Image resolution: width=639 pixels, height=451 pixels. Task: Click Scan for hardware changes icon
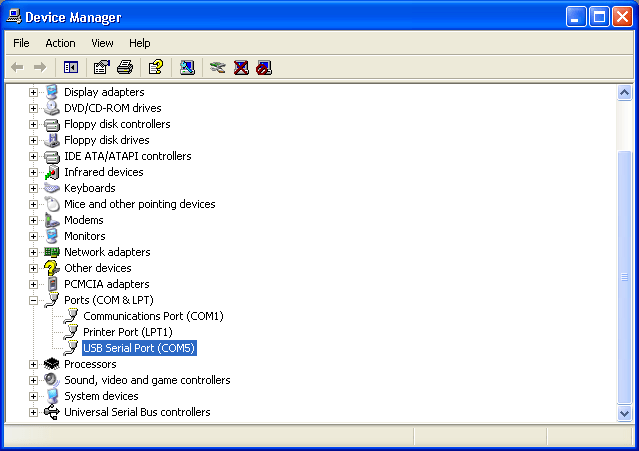(x=187, y=67)
